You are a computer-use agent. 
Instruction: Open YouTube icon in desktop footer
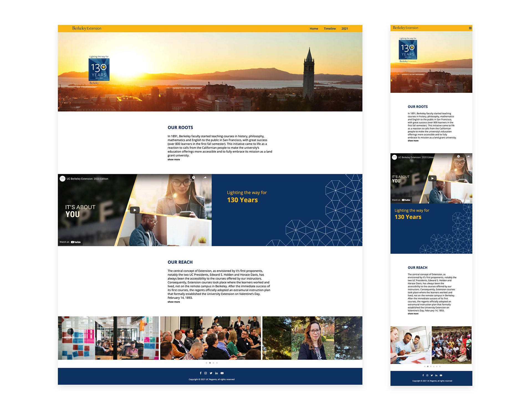point(222,373)
